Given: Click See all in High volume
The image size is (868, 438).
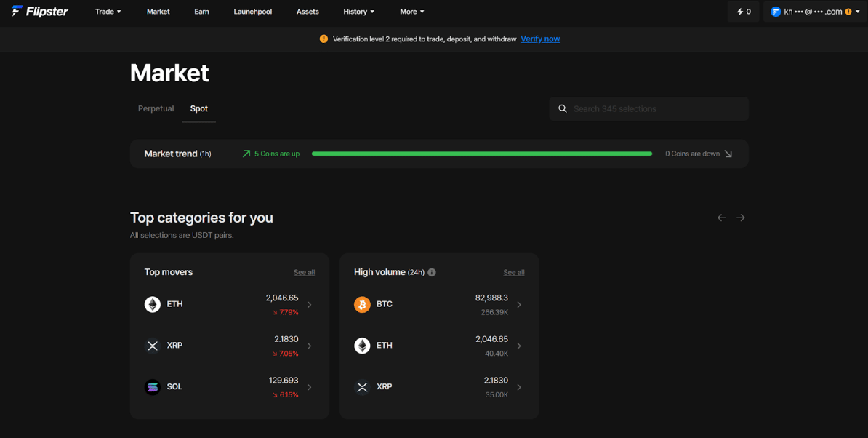Looking at the screenshot, I should click(x=514, y=272).
